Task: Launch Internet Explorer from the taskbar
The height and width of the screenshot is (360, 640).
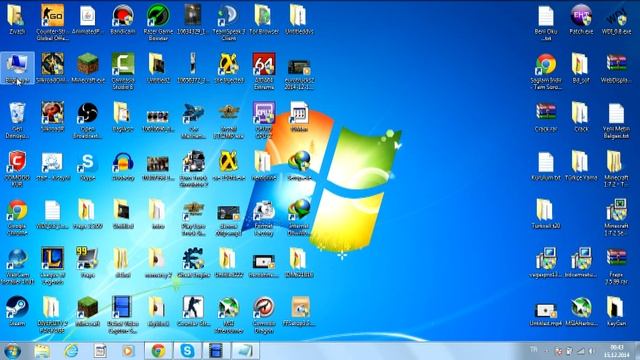Action: click(x=71, y=351)
